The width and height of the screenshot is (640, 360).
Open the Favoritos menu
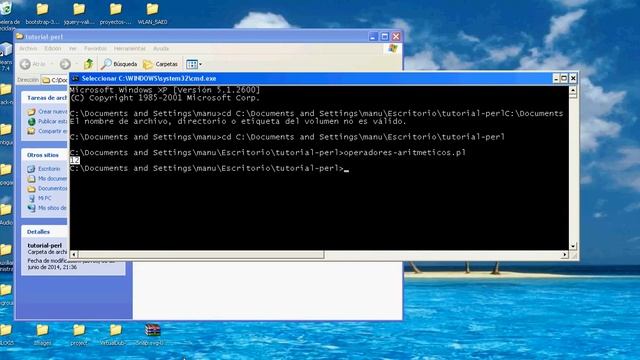[x=96, y=48]
